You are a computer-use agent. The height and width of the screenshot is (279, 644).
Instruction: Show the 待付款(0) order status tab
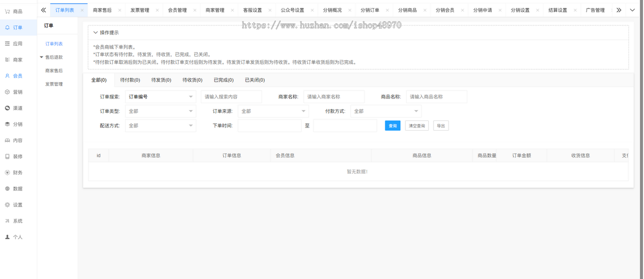[130, 80]
